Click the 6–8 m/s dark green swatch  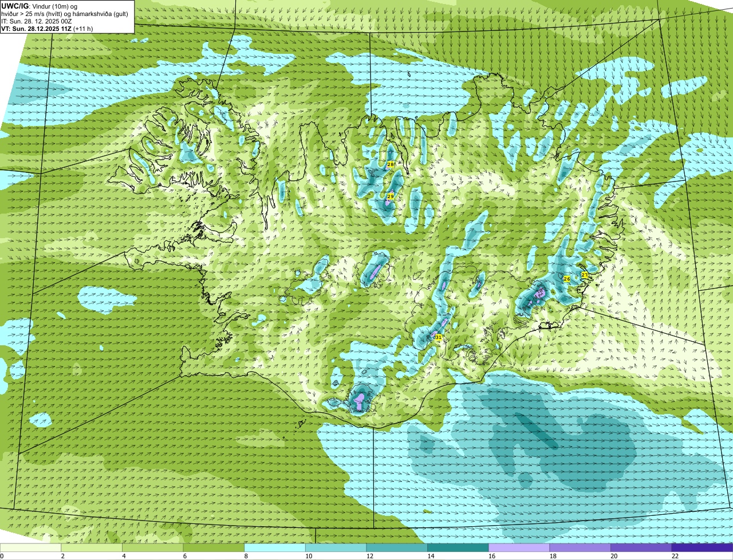coord(214,547)
